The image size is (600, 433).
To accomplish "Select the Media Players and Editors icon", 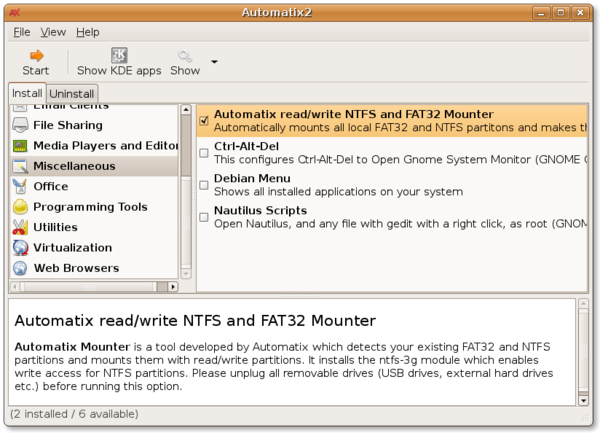I will pyautogui.click(x=20, y=146).
